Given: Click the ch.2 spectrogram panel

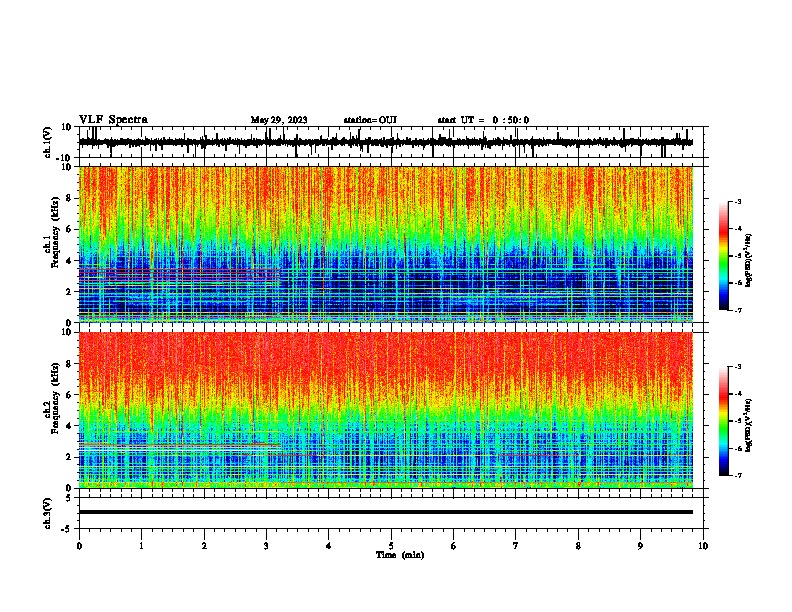Looking at the screenshot, I should click(x=385, y=410).
